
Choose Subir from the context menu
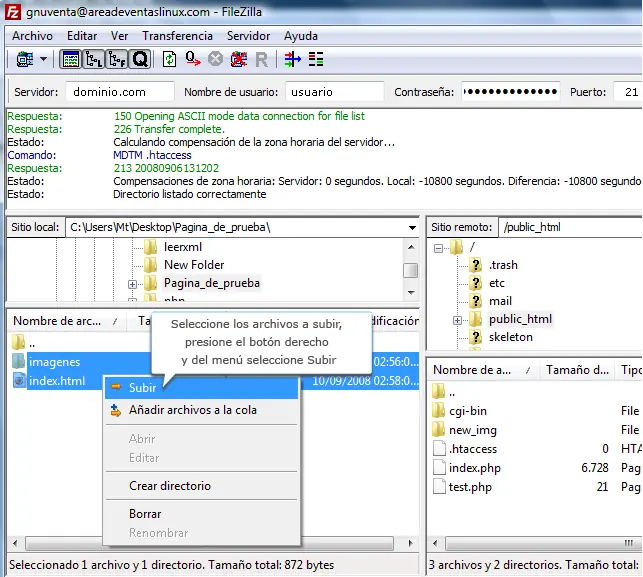pyautogui.click(x=142, y=387)
